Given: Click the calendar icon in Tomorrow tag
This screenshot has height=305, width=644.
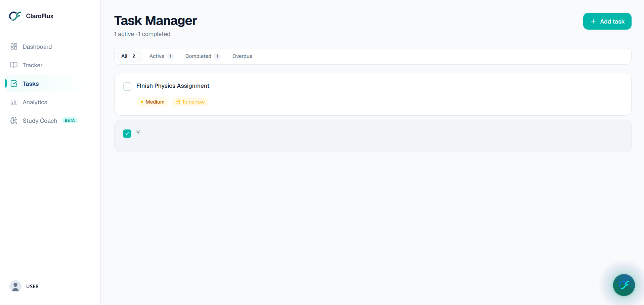Looking at the screenshot, I should [x=178, y=102].
